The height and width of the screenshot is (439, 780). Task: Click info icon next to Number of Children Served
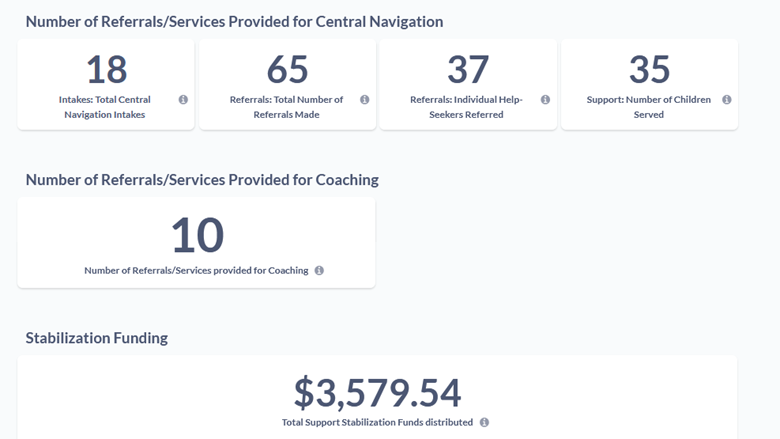pos(727,100)
